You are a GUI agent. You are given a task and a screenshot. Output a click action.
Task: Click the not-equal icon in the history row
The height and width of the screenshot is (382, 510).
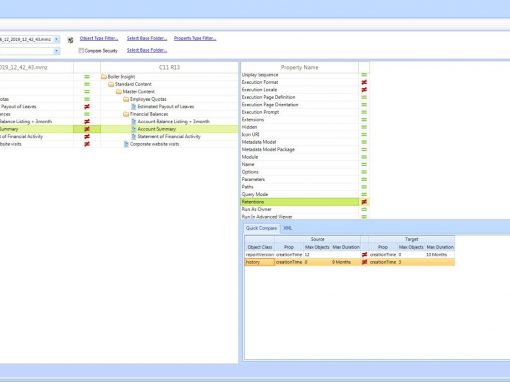coord(364,262)
